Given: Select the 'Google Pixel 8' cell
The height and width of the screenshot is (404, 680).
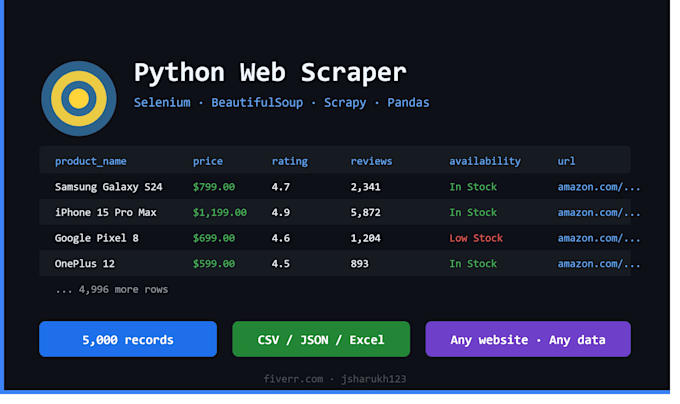Looking at the screenshot, I should (96, 238).
